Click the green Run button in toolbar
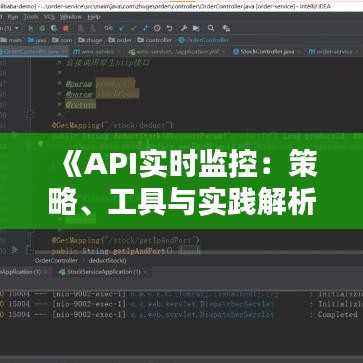The width and height of the screenshot is (363, 363). pos(30,28)
